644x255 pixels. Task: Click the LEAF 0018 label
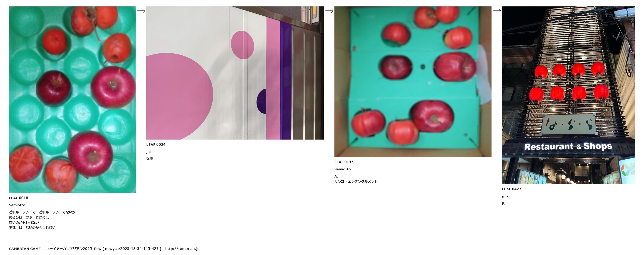pos(18,198)
